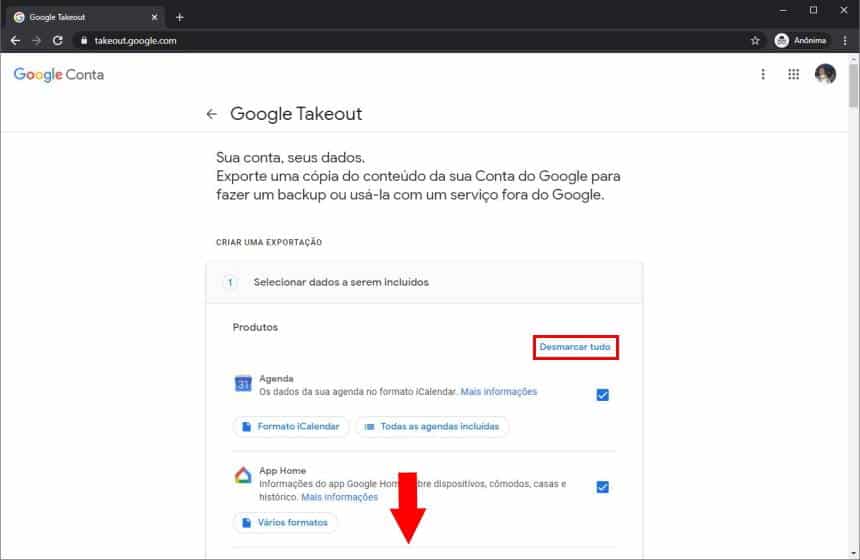Minimize the Chrome window
This screenshot has width=860, height=560.
tap(784, 10)
